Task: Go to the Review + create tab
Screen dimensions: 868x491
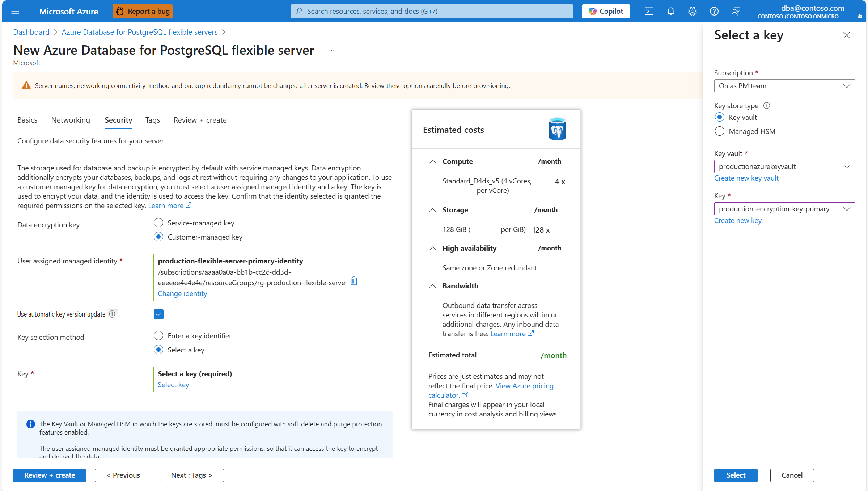Action: point(200,120)
